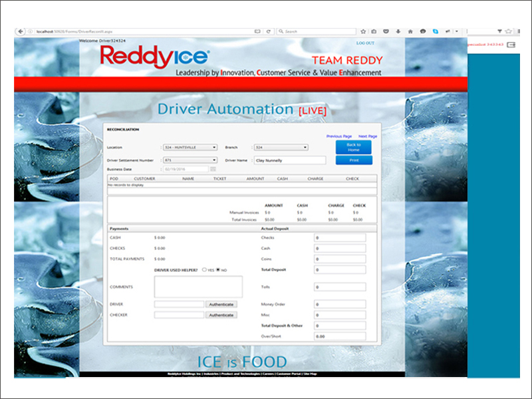The width and height of the screenshot is (532, 399).
Task: Go to browser Home page icon
Action: pyautogui.click(x=411, y=31)
